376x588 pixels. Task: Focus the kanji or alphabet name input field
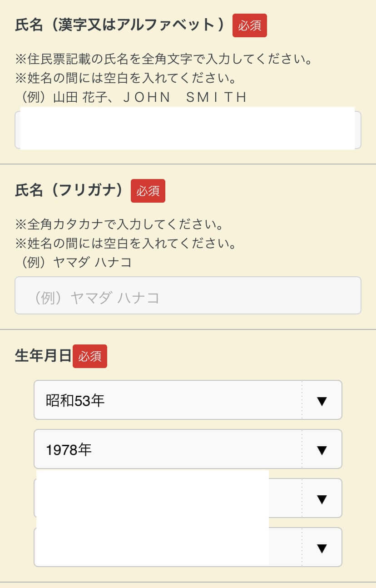(188, 129)
